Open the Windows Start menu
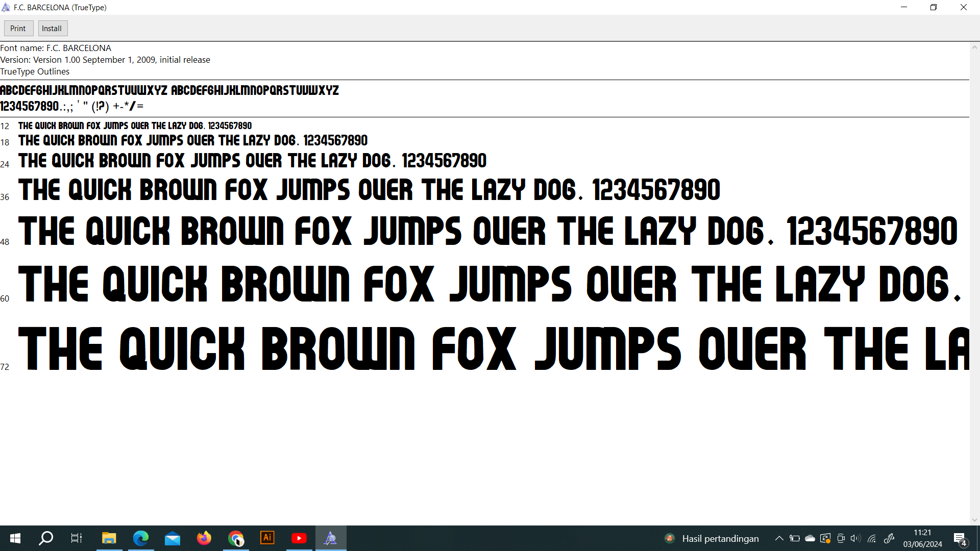980x551 pixels. click(15, 538)
